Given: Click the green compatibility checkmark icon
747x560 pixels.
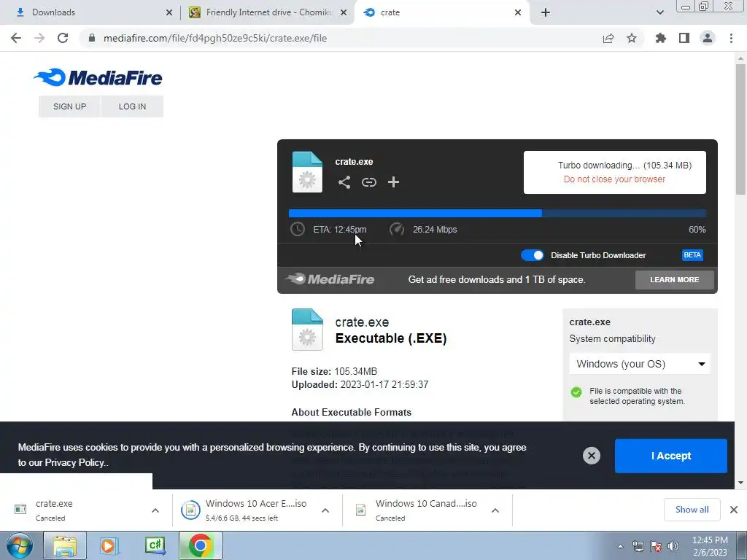Looking at the screenshot, I should coord(576,392).
